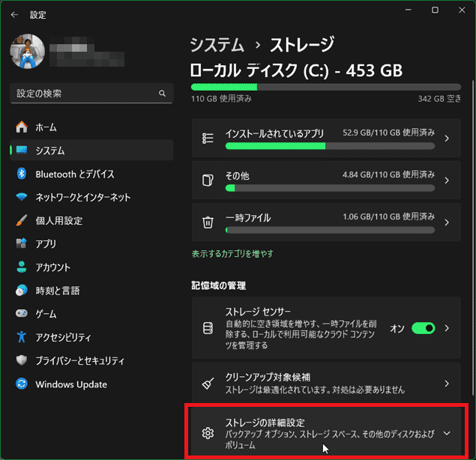Click the user profile picture
The height and width of the screenshot is (460, 476).
tap(27, 51)
